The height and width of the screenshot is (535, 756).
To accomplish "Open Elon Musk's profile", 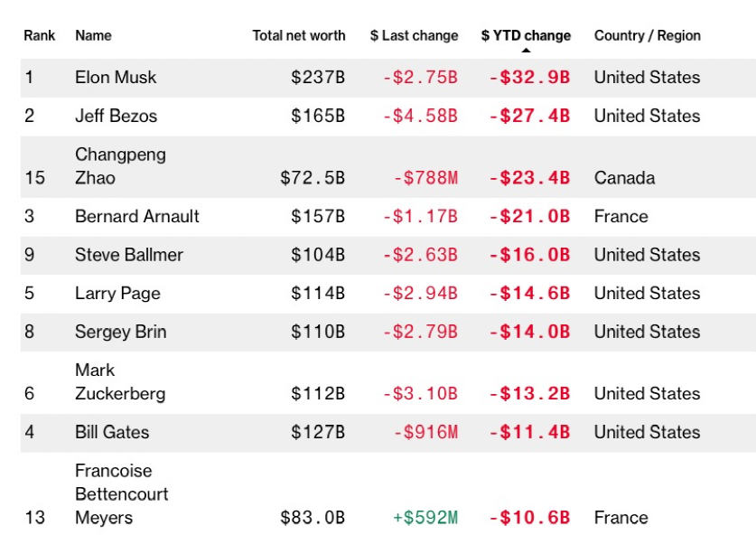I will pyautogui.click(x=116, y=78).
